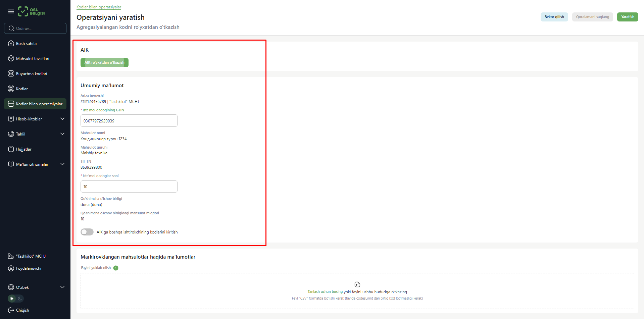Click the Kodlar QR icon in sidebar
The image size is (644, 319).
(x=11, y=89)
